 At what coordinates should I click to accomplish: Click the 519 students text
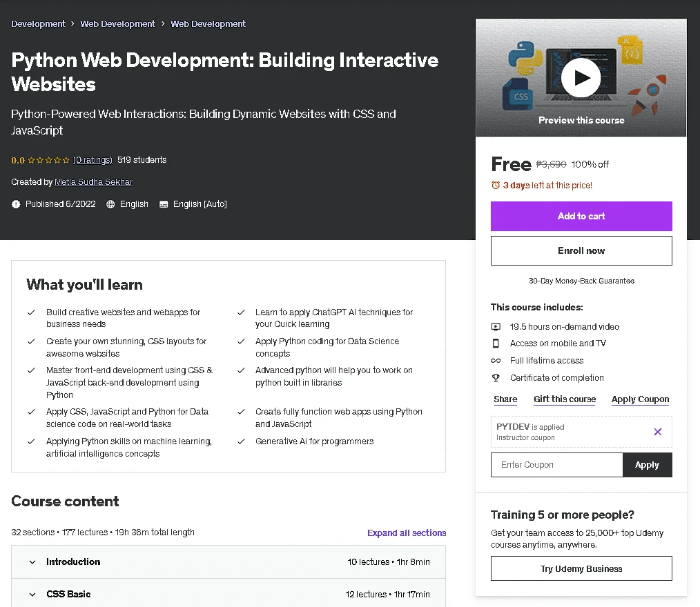(x=142, y=159)
